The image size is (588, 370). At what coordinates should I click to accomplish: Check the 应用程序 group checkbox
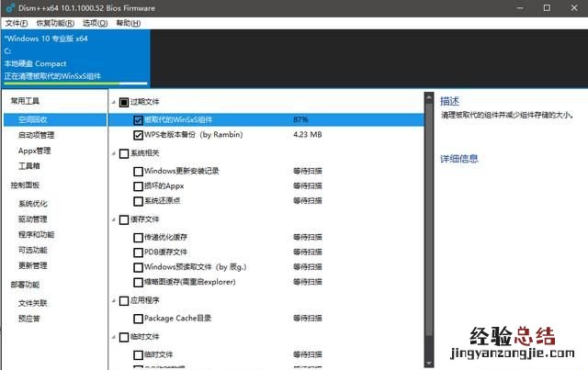pos(124,300)
